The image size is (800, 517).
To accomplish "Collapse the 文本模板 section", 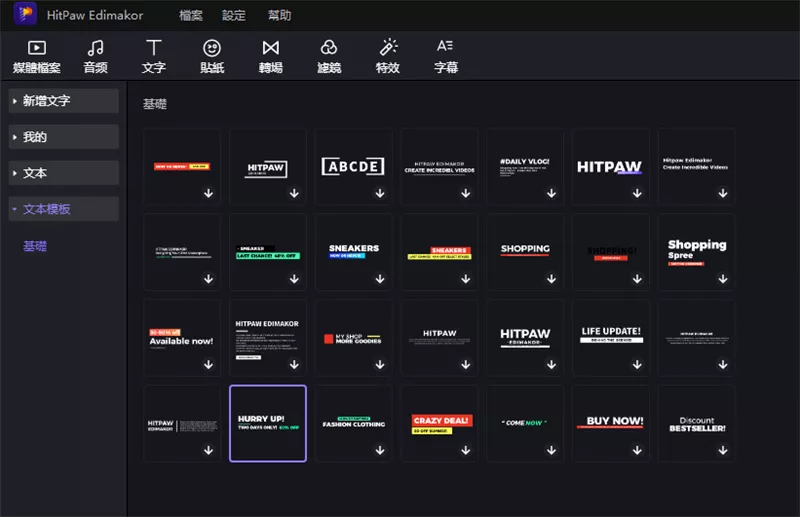I will coord(64,209).
